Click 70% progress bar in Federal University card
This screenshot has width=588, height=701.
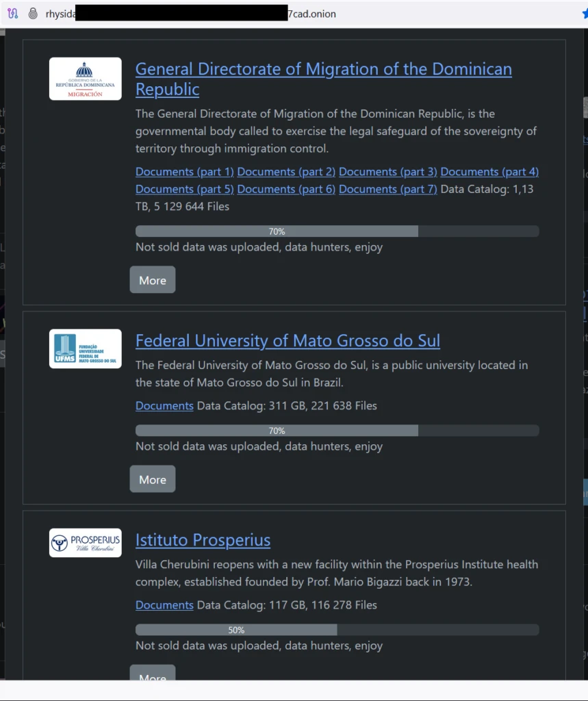(337, 431)
